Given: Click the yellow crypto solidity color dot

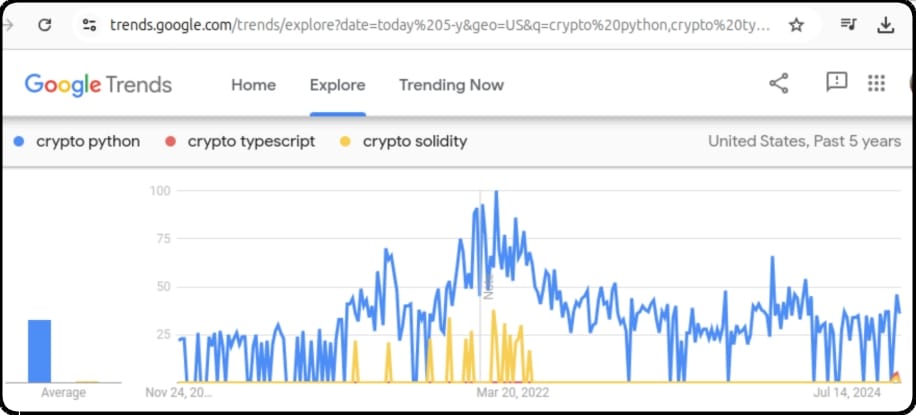Looking at the screenshot, I should click(x=345, y=141).
